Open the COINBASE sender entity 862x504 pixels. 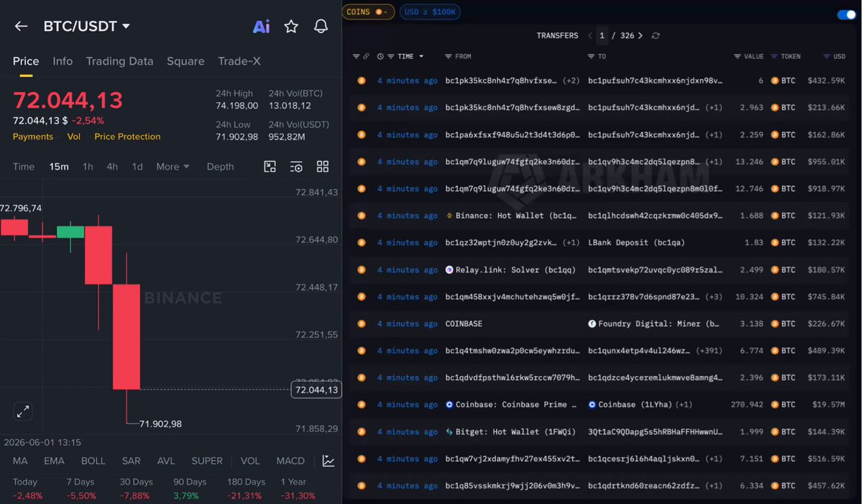(464, 324)
